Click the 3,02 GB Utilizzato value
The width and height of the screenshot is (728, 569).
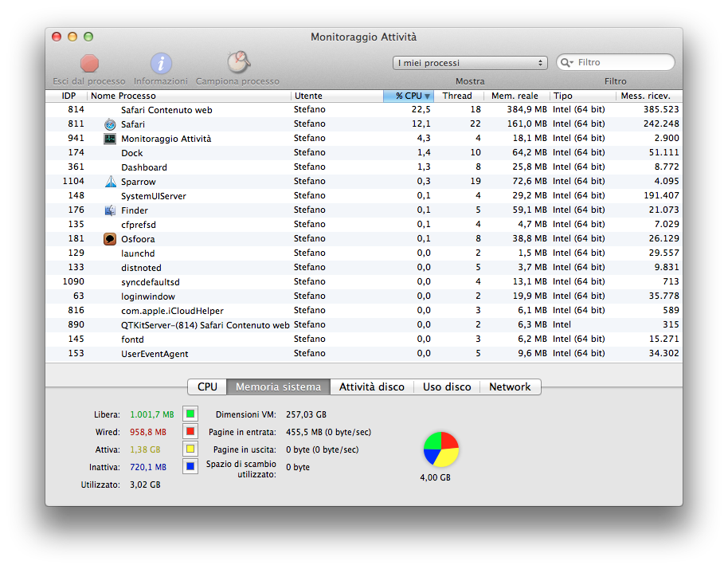pyautogui.click(x=145, y=485)
